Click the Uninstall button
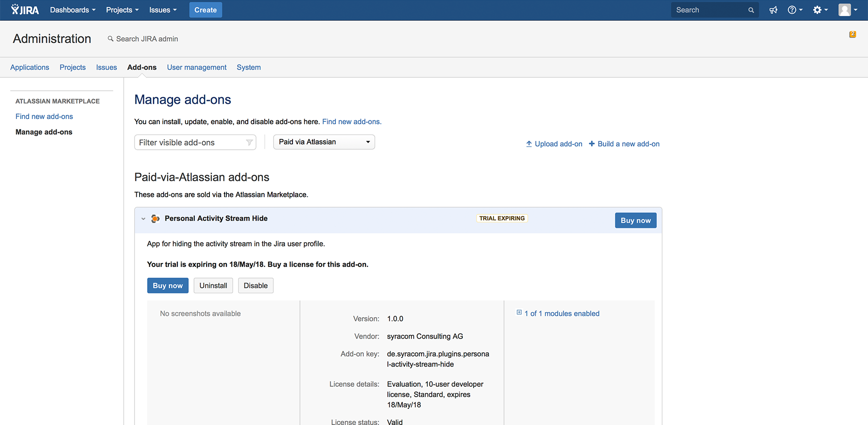 point(213,286)
